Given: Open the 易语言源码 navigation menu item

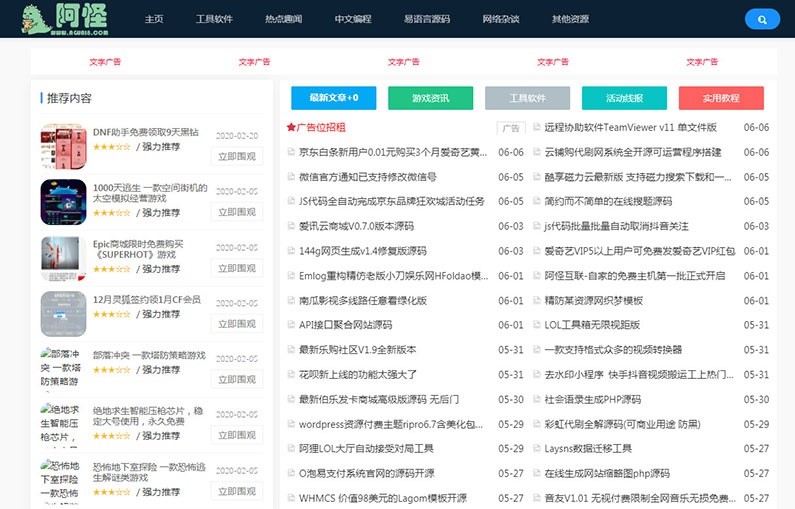Looking at the screenshot, I should 426,19.
